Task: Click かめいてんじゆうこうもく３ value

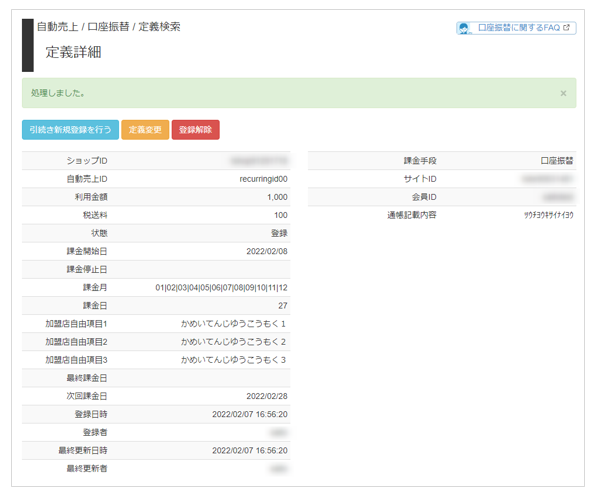Action: tap(233, 360)
